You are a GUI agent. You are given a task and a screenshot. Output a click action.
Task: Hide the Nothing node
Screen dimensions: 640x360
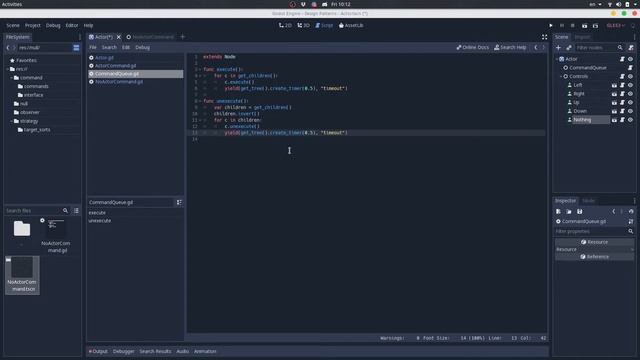pos(631,120)
